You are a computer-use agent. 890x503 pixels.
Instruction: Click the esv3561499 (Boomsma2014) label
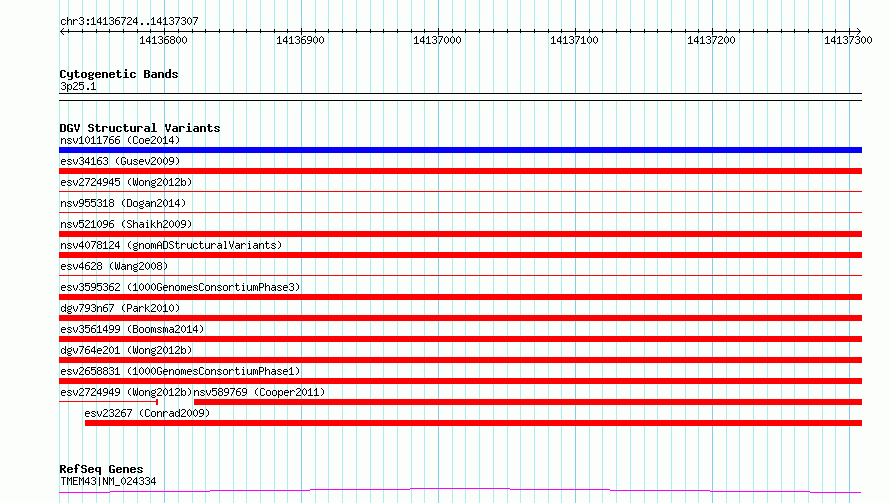click(x=132, y=329)
